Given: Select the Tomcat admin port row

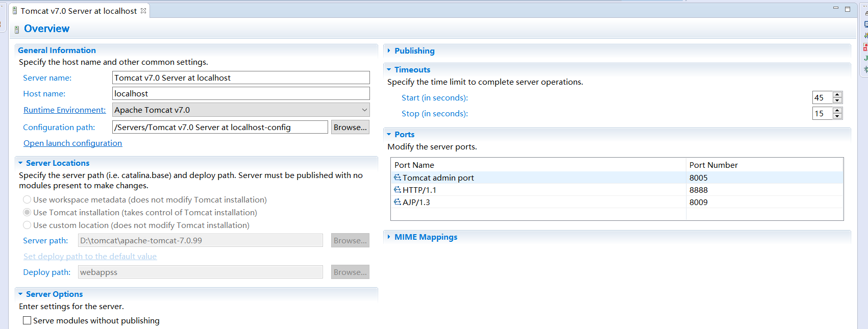Looking at the screenshot, I should tap(617, 178).
